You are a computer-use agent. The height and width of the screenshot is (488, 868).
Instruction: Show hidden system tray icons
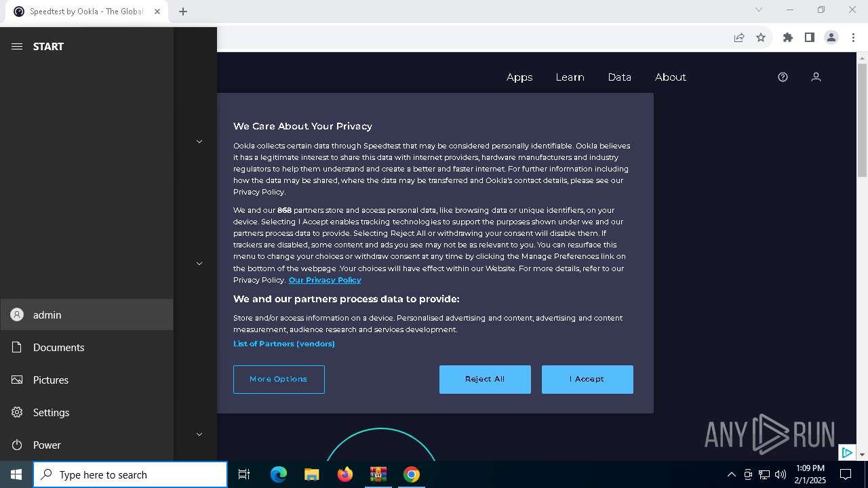point(731,474)
